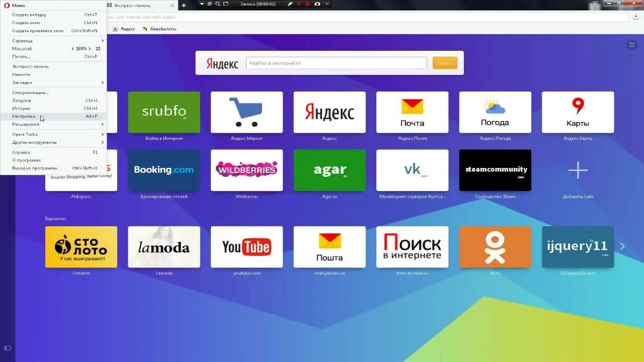Open Справка from the menu
644x362 pixels.
[x=53, y=152]
